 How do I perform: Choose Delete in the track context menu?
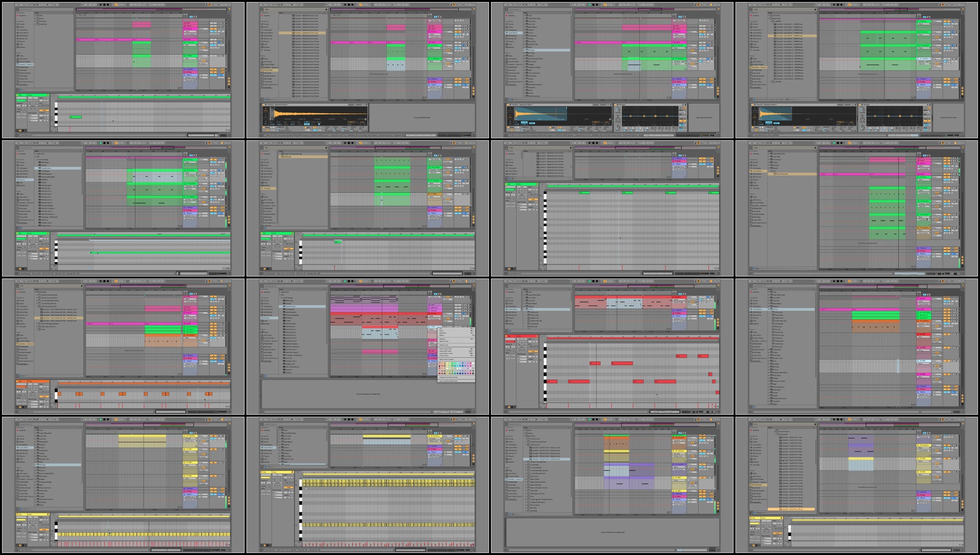(456, 335)
